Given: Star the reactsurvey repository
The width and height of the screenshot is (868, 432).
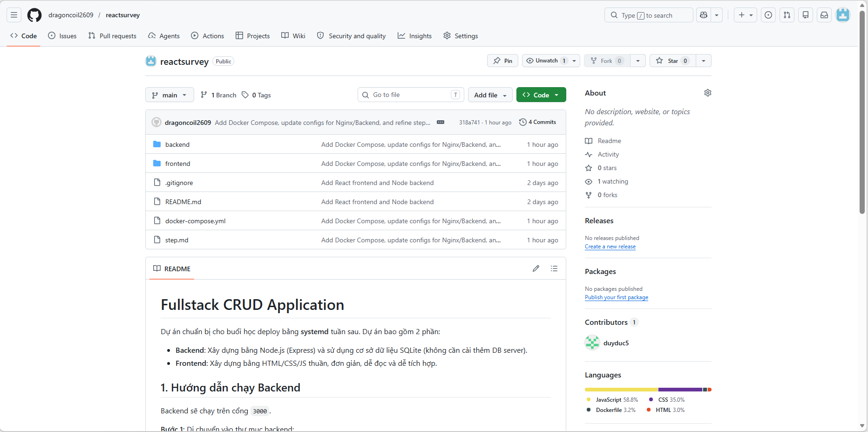Looking at the screenshot, I should click(672, 61).
